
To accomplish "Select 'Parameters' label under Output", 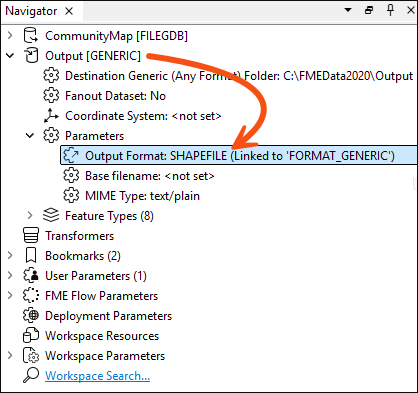I will pos(94,136).
